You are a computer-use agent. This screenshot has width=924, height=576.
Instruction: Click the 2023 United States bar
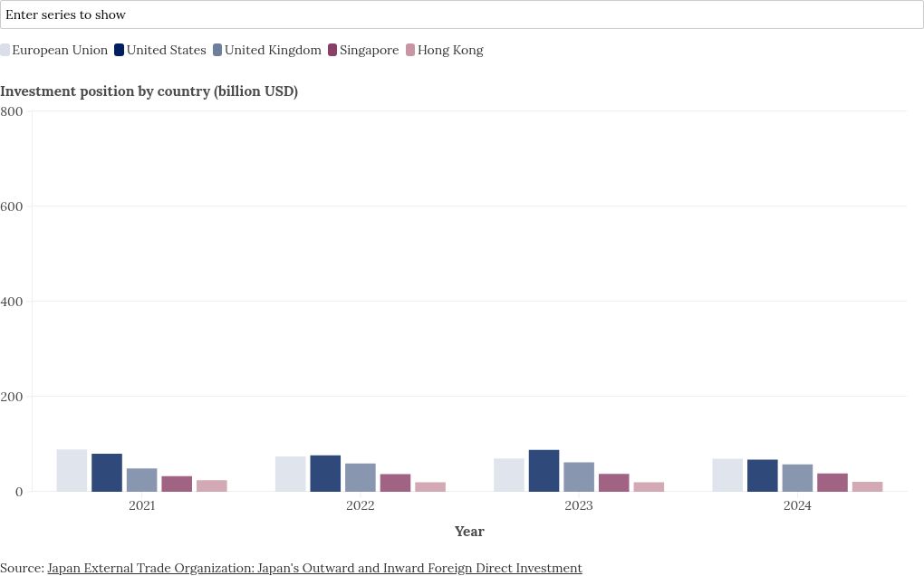(x=544, y=471)
